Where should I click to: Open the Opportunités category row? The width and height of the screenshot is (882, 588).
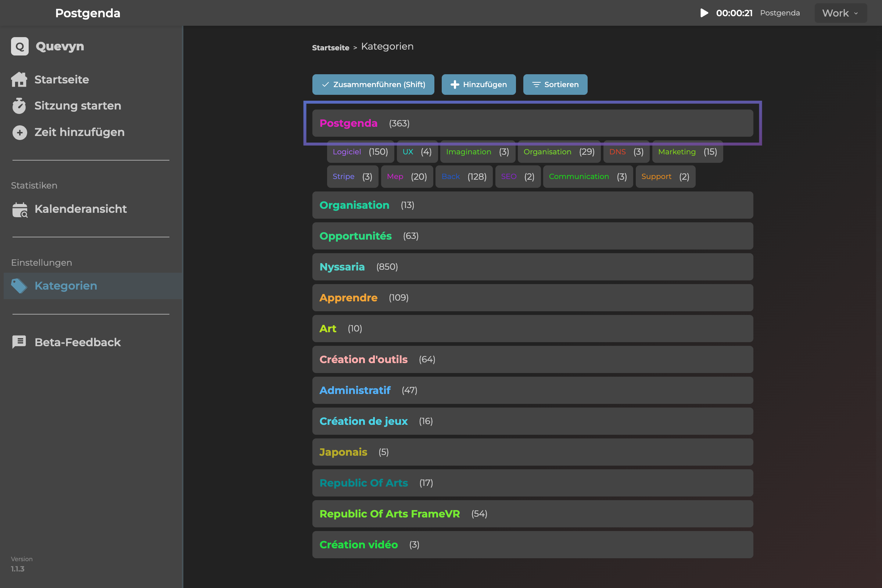coord(533,236)
